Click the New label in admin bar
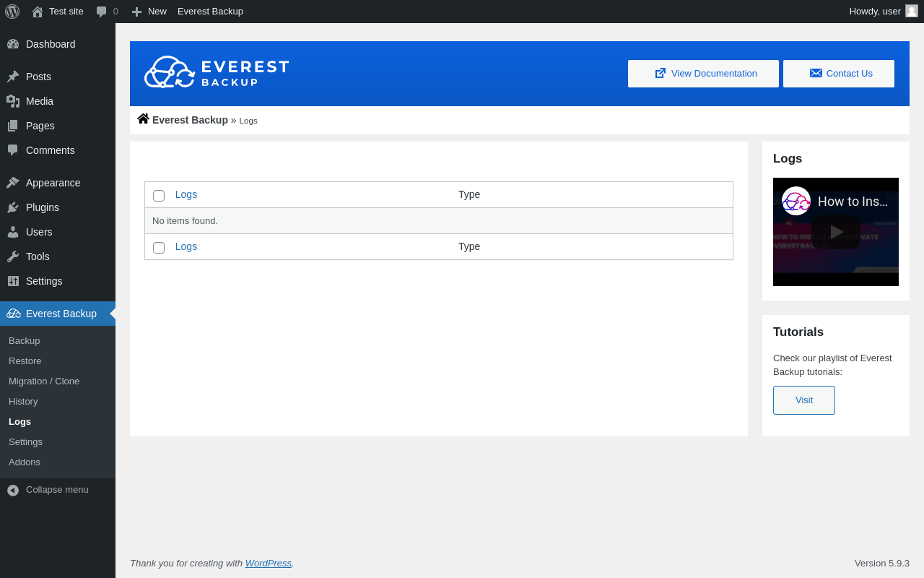Image resolution: width=924 pixels, height=578 pixels. coord(157,12)
